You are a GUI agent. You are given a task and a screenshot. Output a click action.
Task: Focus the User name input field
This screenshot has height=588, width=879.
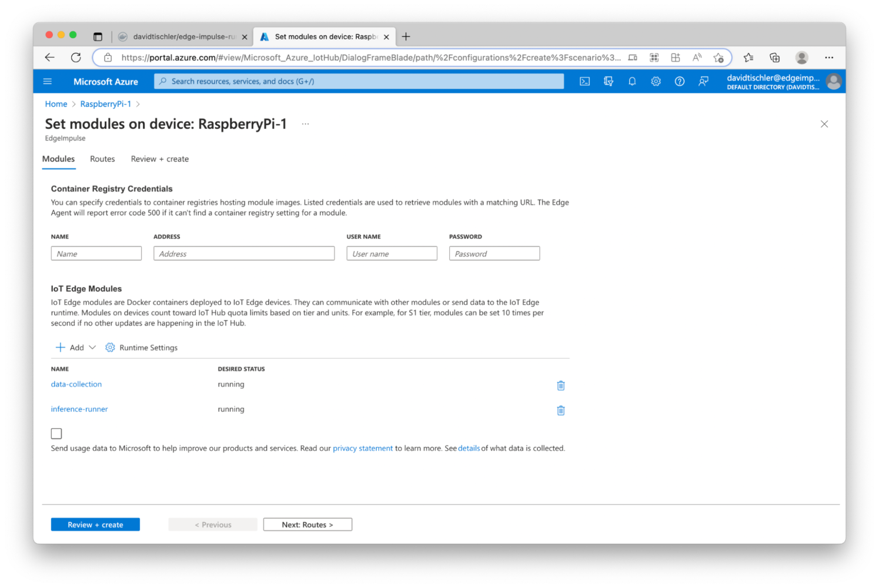point(392,253)
